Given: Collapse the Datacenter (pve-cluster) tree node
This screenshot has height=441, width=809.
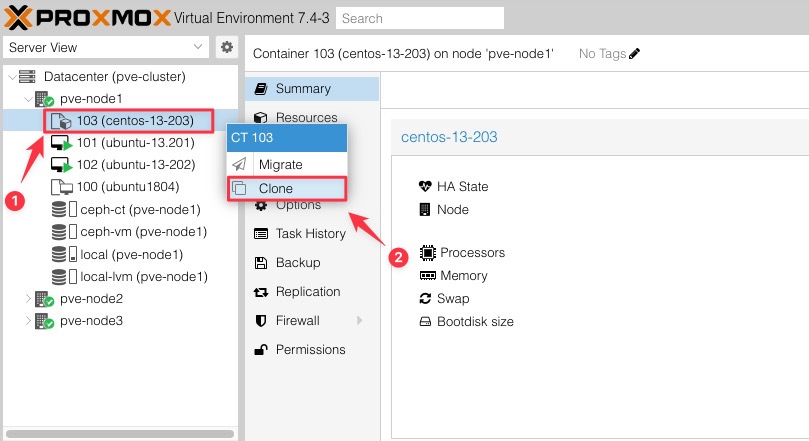Looking at the screenshot, I should tap(12, 77).
